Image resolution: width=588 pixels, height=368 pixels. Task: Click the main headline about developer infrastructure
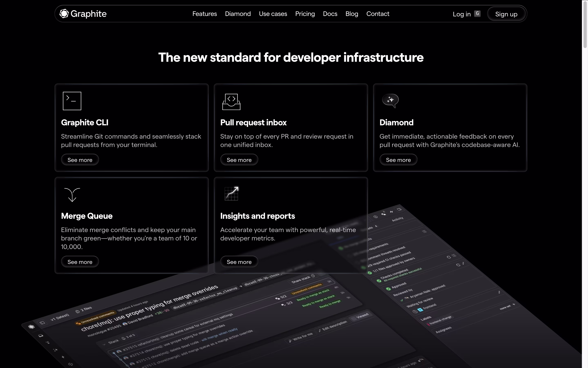pos(291,57)
